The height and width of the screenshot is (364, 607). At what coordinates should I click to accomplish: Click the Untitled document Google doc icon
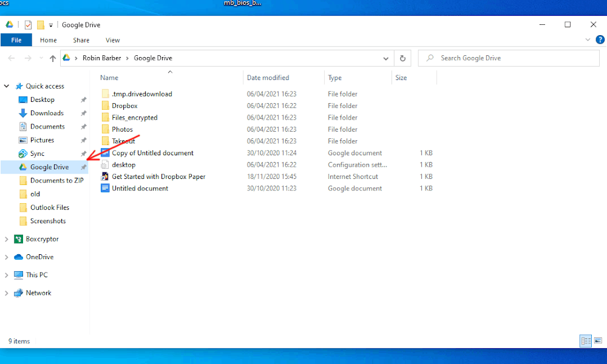(105, 189)
